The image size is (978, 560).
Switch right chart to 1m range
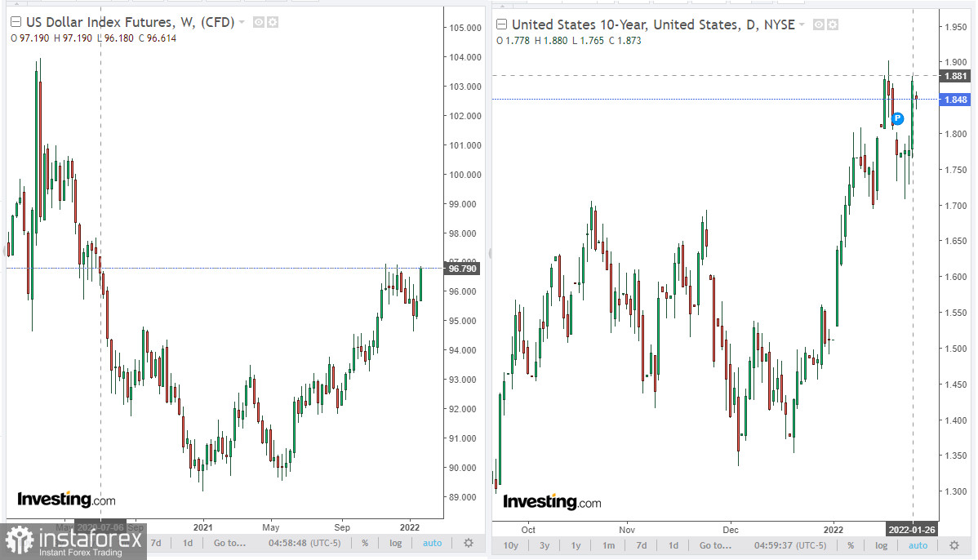[609, 545]
